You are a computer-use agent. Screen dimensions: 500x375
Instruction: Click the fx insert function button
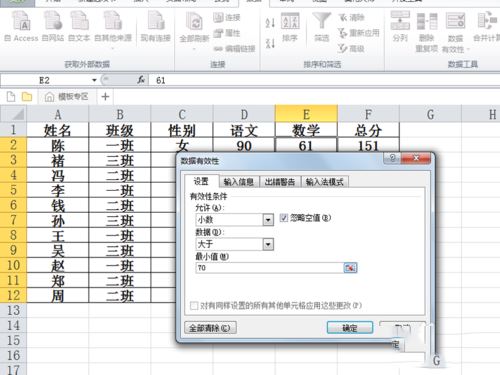pos(141,80)
